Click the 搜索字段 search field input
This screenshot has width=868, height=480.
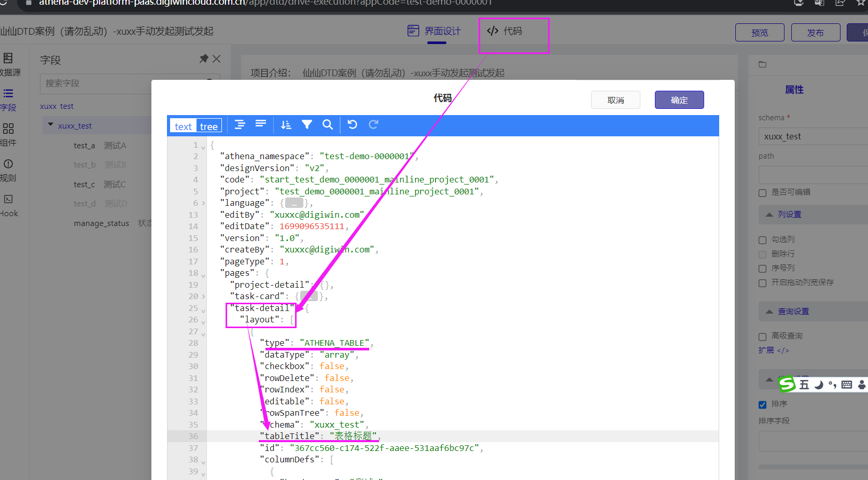pyautogui.click(x=130, y=83)
